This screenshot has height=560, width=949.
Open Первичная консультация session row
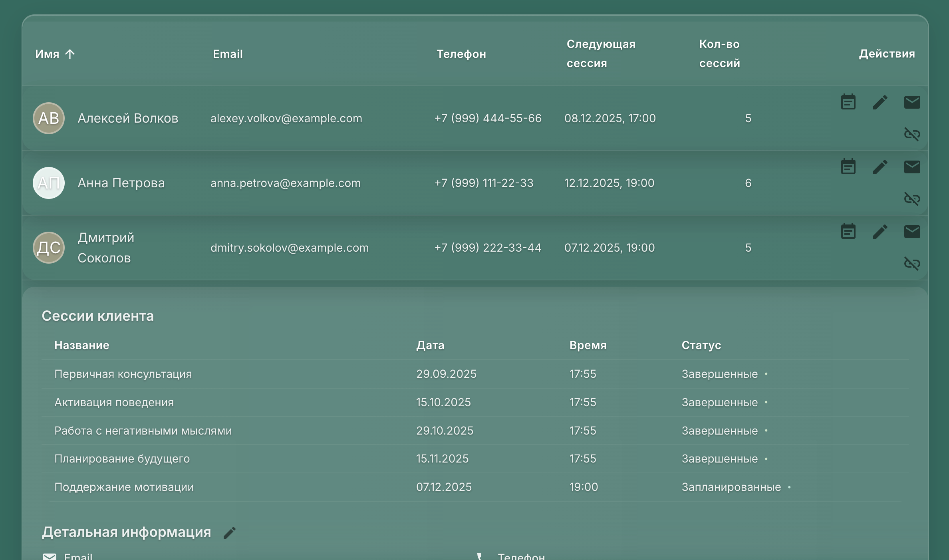pyautogui.click(x=123, y=374)
